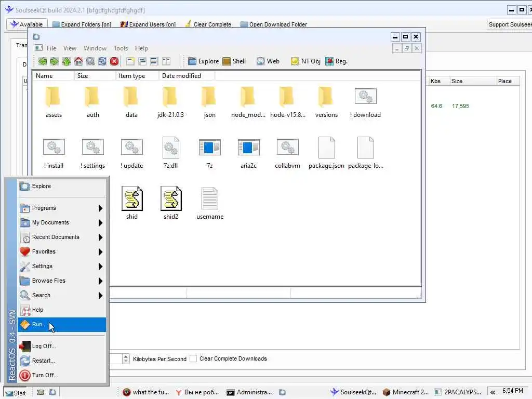Tile windows horizontally using toolbar icon
The width and height of the screenshot is (532, 399).
point(154,61)
